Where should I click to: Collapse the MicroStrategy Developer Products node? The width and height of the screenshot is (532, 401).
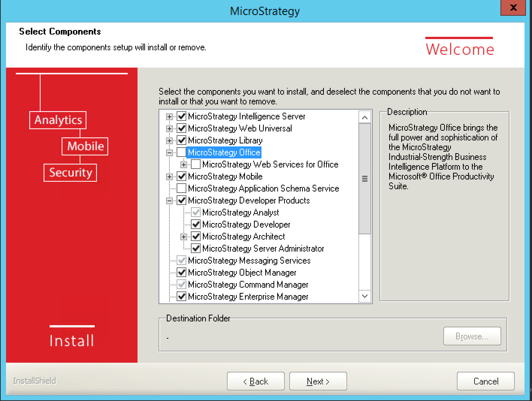169,201
